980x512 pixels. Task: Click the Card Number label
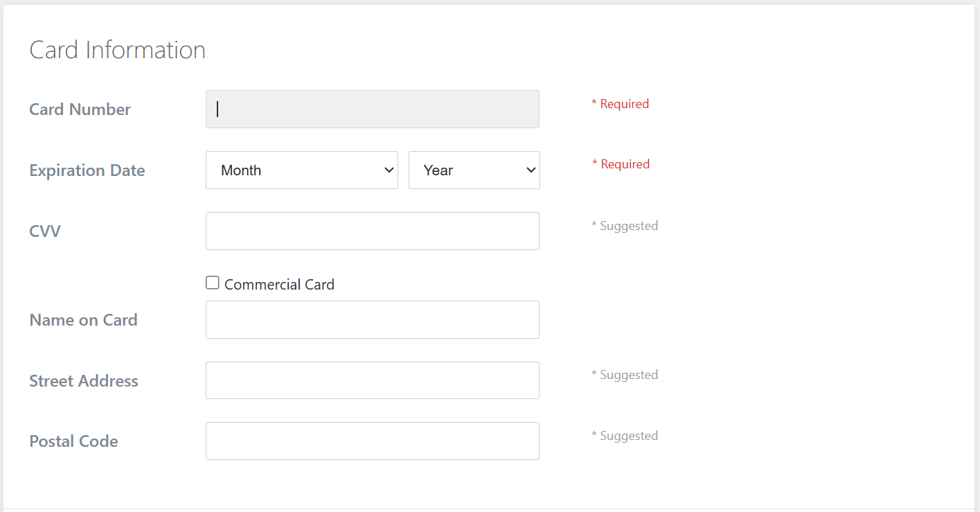[80, 109]
